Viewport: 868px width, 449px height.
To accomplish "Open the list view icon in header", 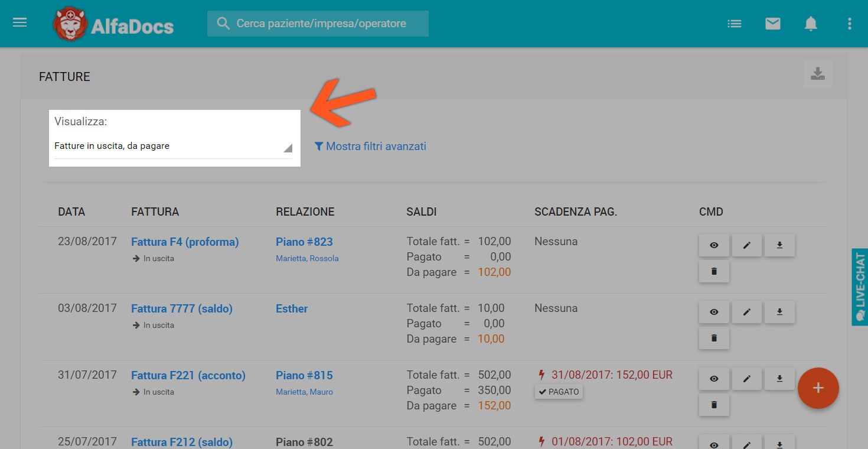I will [x=734, y=24].
